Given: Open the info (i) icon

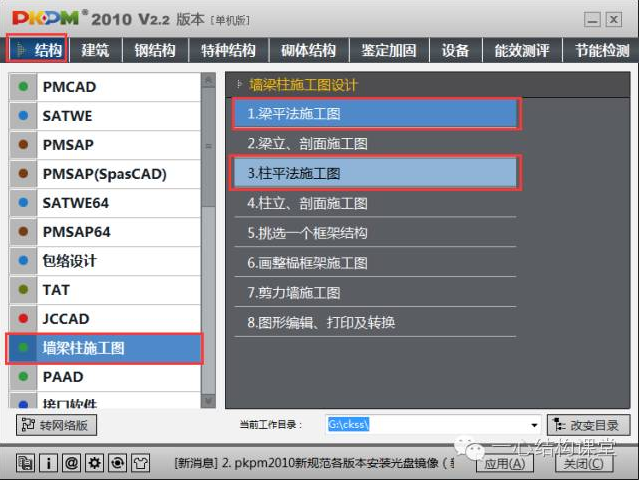Looking at the screenshot, I should (48, 463).
